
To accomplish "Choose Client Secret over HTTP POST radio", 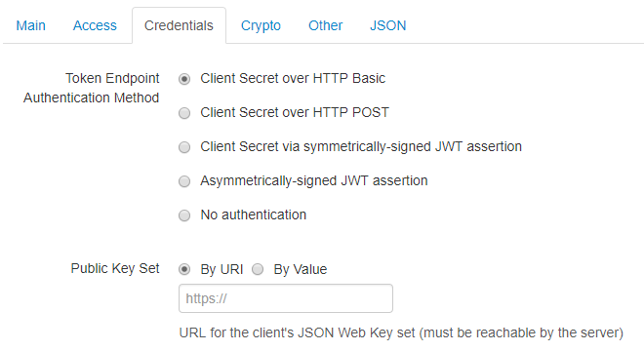I will 184,113.
